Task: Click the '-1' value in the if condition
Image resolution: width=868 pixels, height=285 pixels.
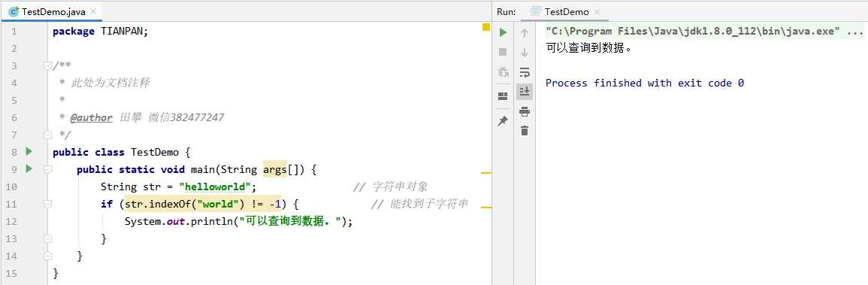Action: 276,204
